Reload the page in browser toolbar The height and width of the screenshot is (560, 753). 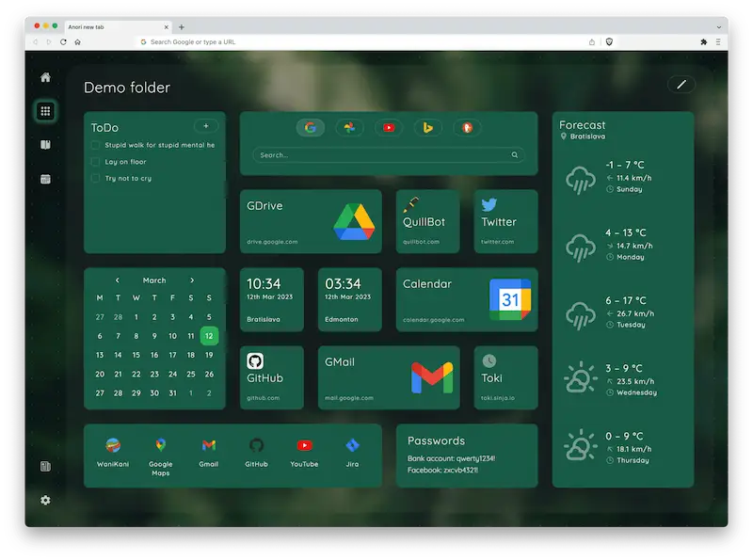(63, 41)
